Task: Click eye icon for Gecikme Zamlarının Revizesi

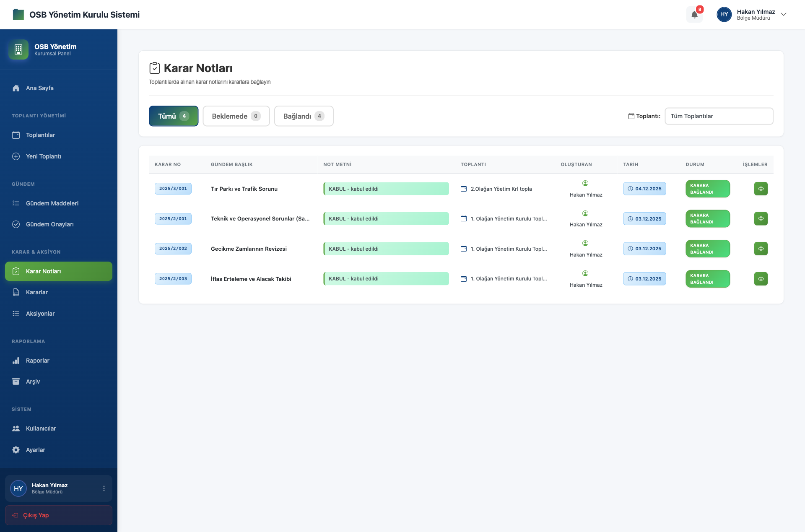Action: click(761, 249)
